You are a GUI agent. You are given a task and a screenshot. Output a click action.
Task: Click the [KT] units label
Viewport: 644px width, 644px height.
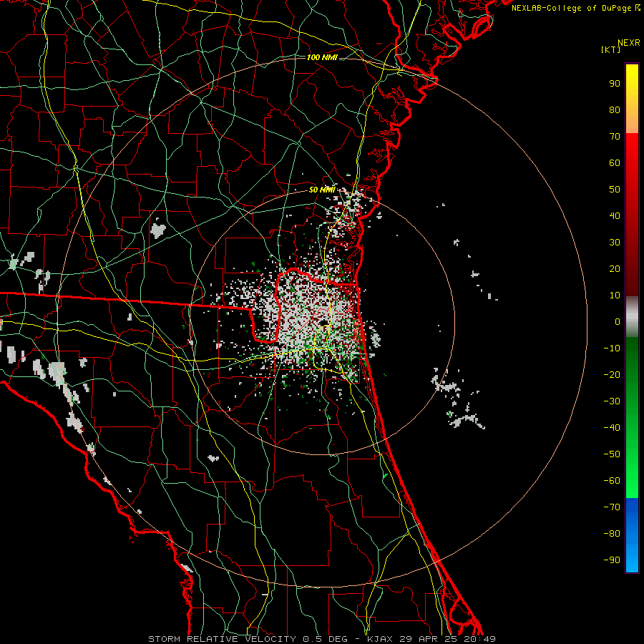tap(610, 49)
